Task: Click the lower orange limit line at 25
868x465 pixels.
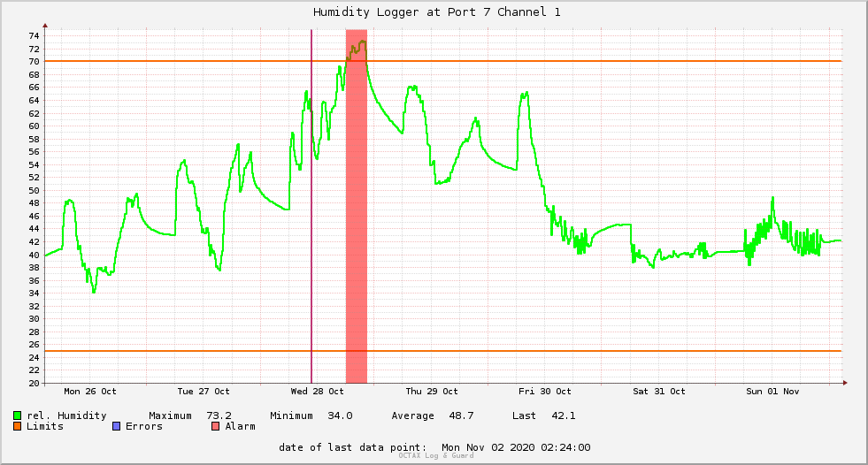Action: point(443,351)
